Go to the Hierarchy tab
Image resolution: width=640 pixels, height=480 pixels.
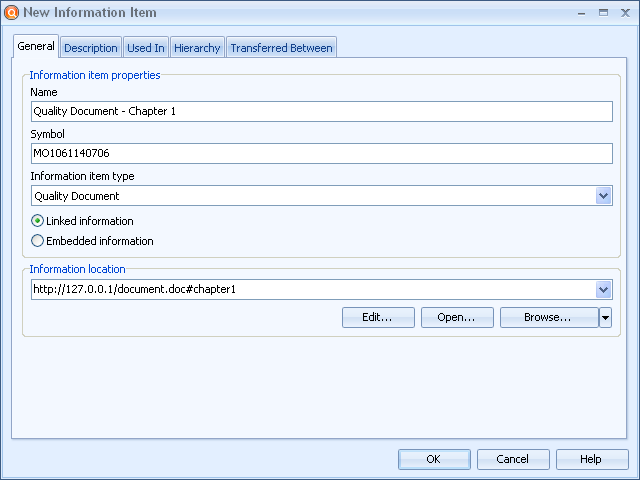(x=196, y=48)
